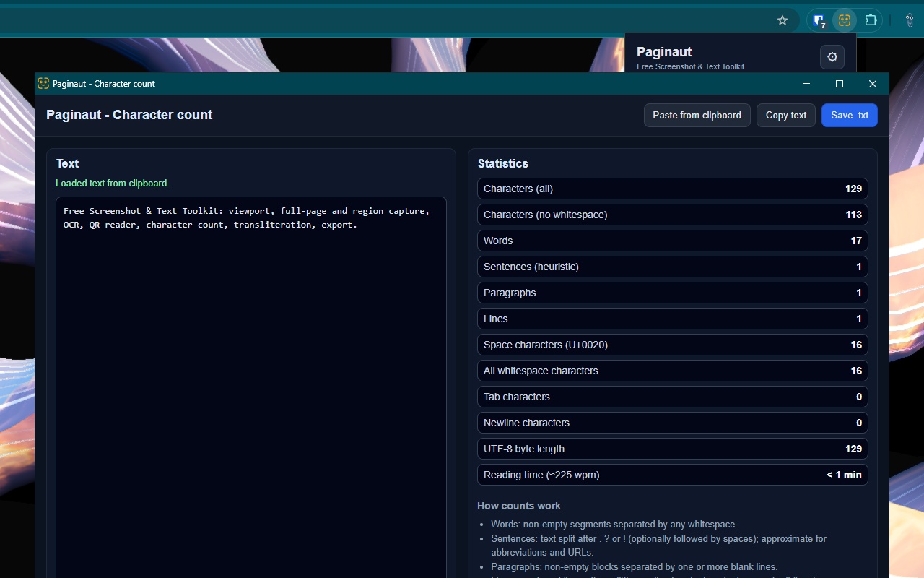Click the All whitespace characters row
924x578 pixels.
tap(673, 371)
